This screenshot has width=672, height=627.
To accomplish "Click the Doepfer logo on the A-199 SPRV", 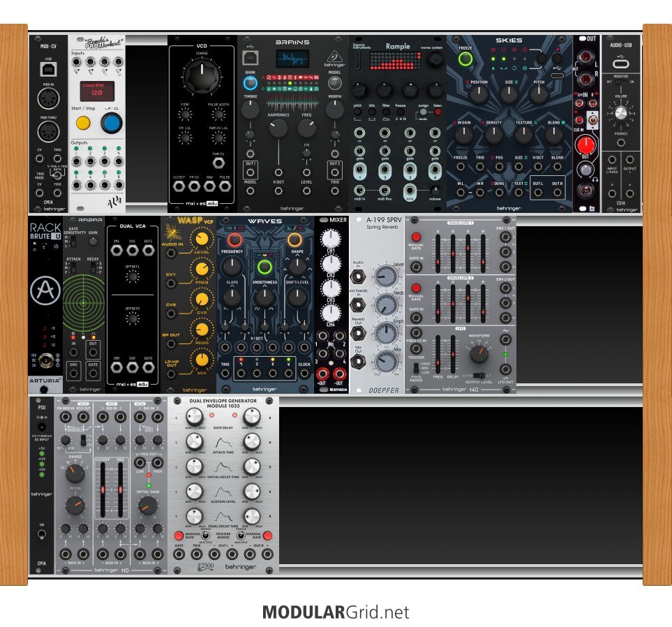I will click(x=384, y=390).
